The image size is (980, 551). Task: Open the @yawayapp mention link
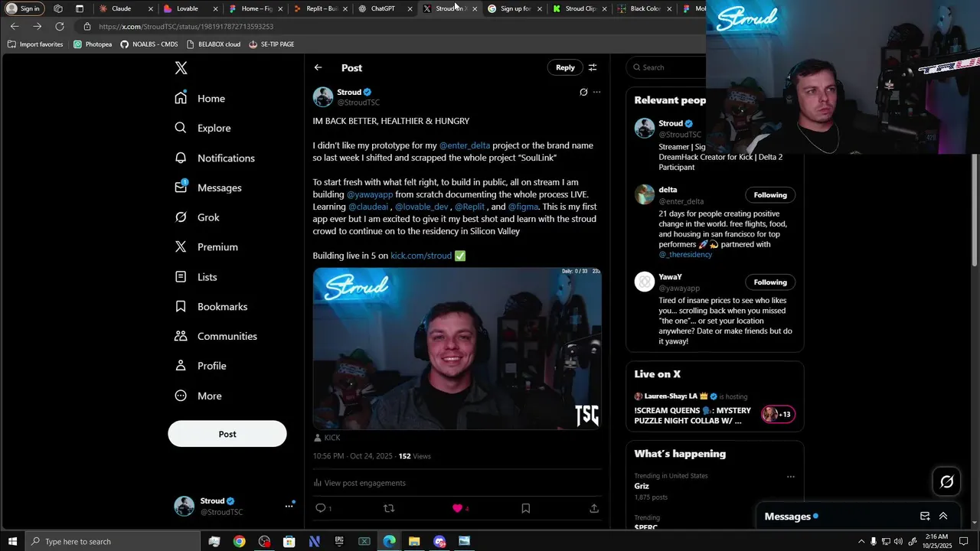370,194
